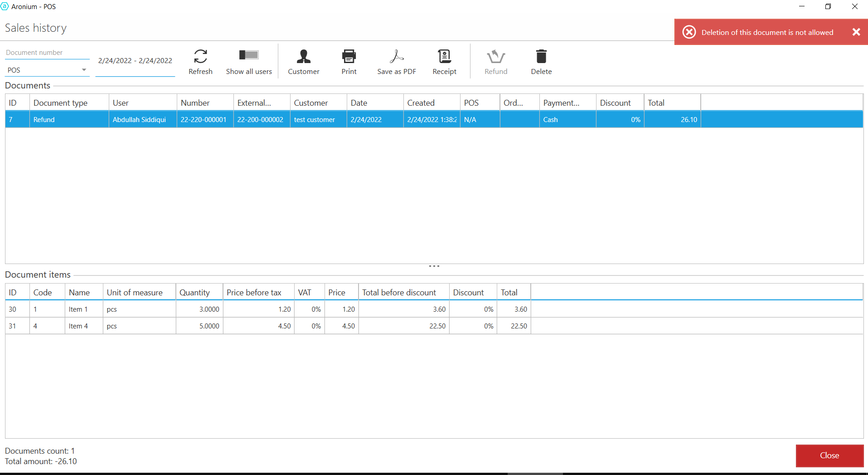Click the red Close button
Screen dimensions: 868x475
(x=829, y=455)
